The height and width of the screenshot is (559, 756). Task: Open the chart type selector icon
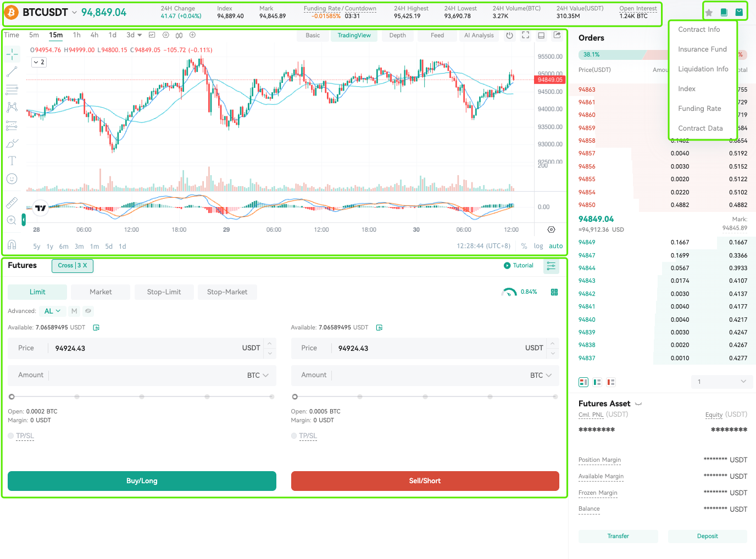152,35
